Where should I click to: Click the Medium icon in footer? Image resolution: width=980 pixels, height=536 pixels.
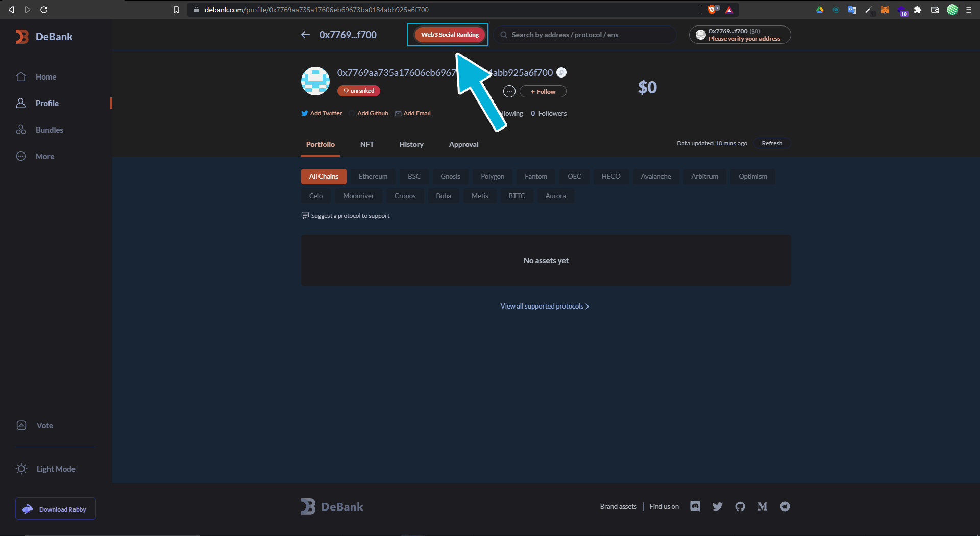[x=762, y=506]
